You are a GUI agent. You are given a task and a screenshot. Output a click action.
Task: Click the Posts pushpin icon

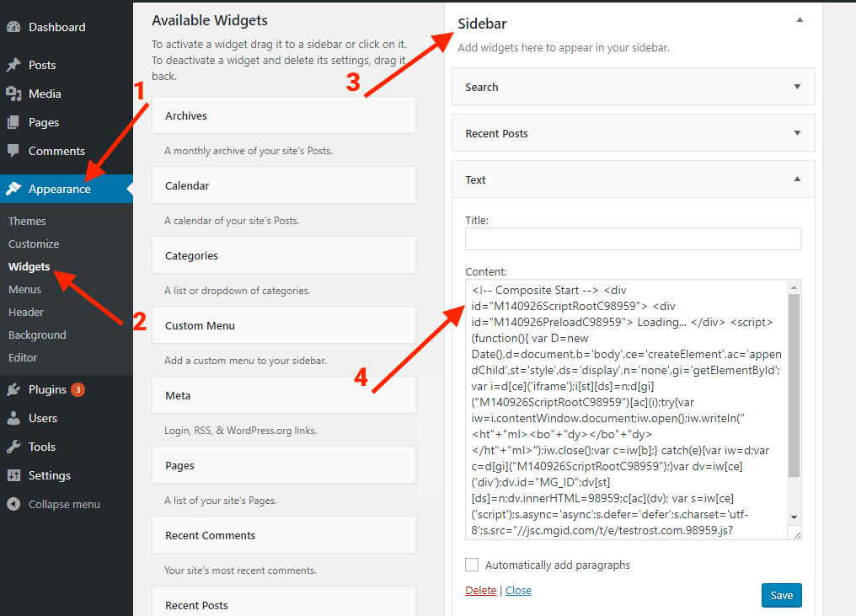click(13, 65)
